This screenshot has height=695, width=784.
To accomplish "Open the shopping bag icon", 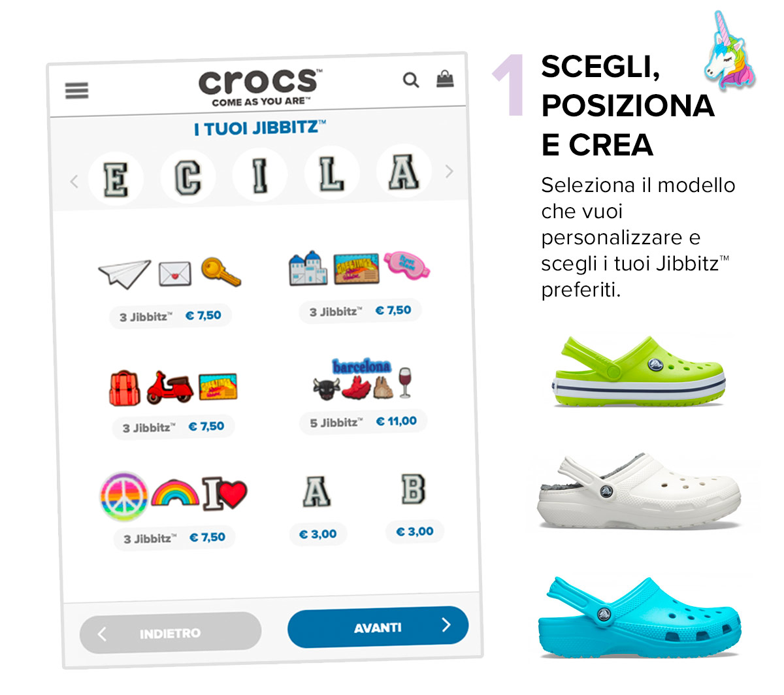I will click(x=446, y=79).
